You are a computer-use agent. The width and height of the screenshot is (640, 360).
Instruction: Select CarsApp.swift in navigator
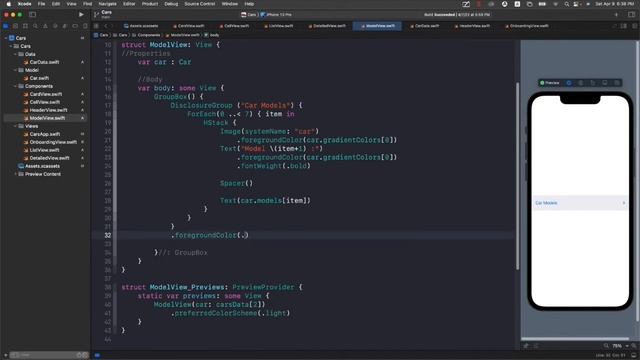pyautogui.click(x=44, y=134)
